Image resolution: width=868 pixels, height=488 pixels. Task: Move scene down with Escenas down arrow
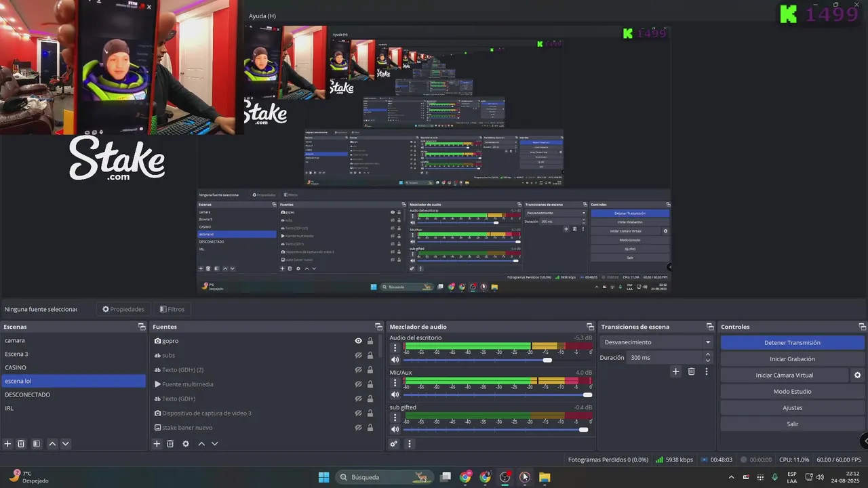coord(66,444)
